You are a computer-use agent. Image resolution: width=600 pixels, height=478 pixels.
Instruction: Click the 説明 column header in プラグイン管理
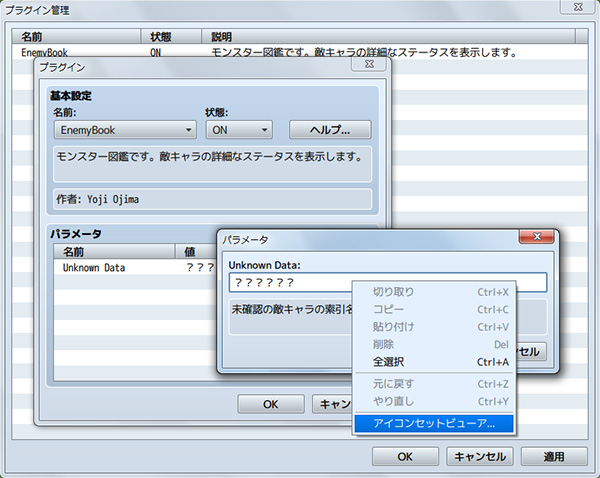coord(388,37)
